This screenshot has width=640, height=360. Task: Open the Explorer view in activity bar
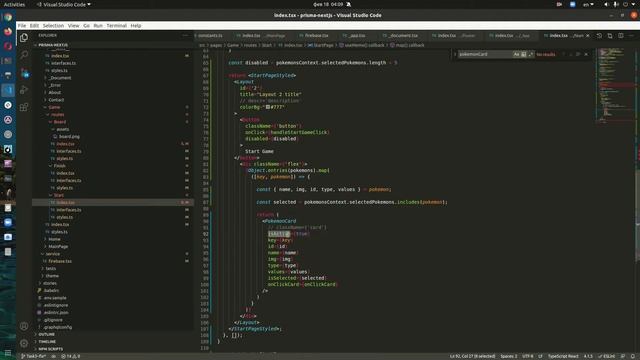24,38
